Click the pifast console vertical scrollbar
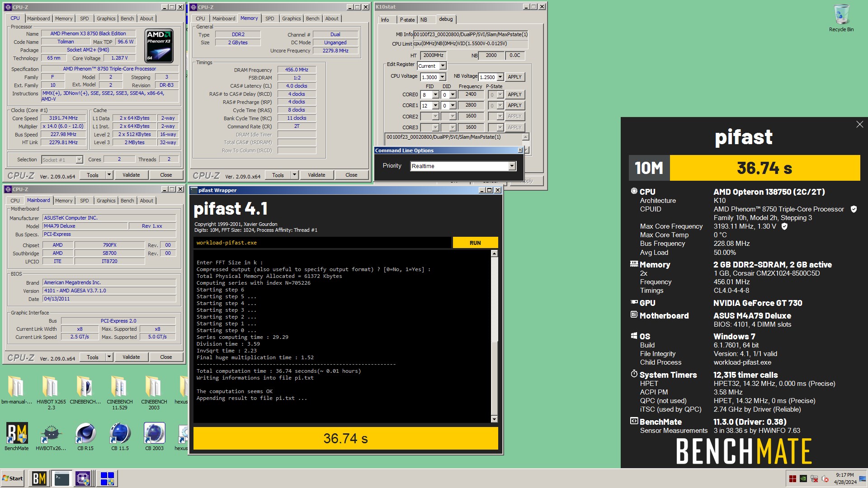 [x=494, y=336]
